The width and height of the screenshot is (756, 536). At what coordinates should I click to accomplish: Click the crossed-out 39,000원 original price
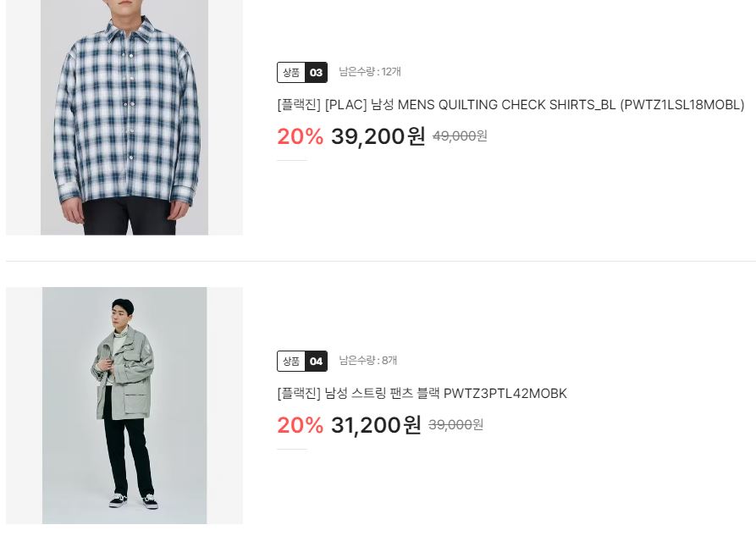tap(455, 424)
